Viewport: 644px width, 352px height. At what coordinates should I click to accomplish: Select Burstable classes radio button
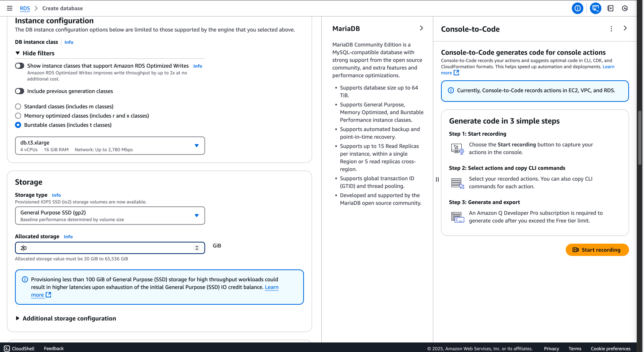pos(18,125)
